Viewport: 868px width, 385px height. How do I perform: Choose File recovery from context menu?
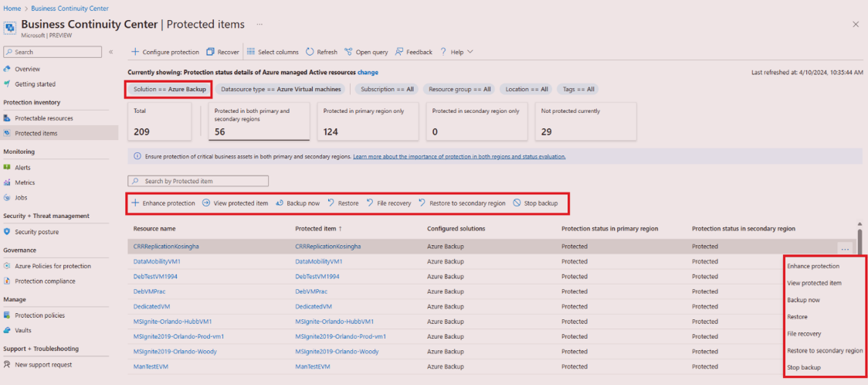tap(804, 333)
